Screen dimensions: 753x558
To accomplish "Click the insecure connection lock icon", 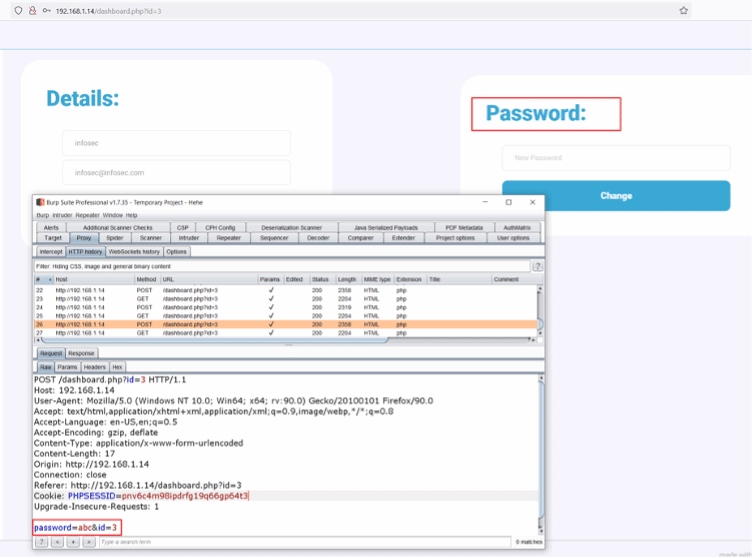I will (x=33, y=10).
